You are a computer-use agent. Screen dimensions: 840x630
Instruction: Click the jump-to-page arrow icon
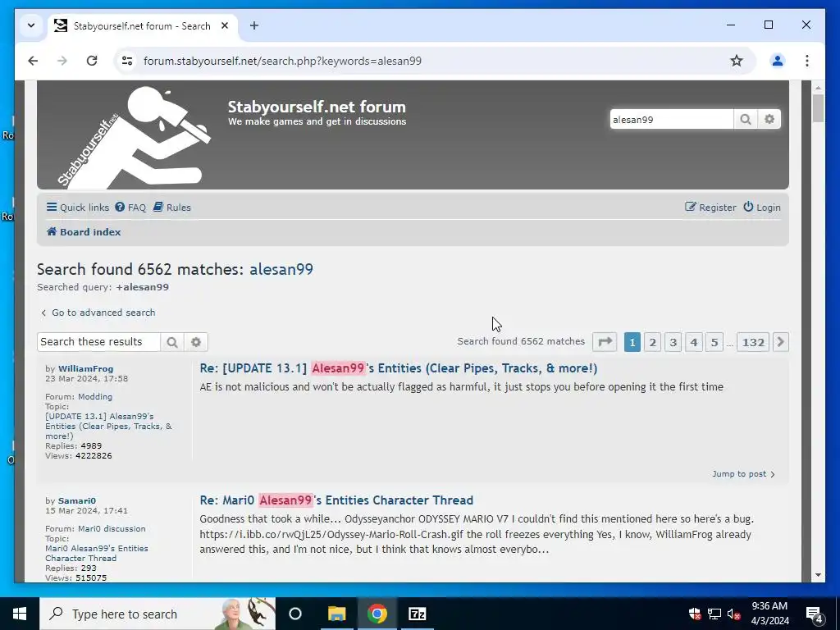click(605, 342)
